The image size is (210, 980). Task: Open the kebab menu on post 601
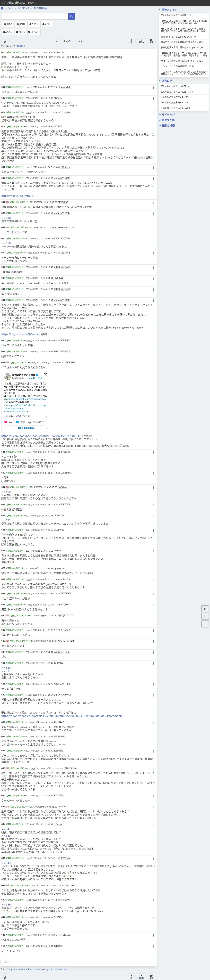154,53
